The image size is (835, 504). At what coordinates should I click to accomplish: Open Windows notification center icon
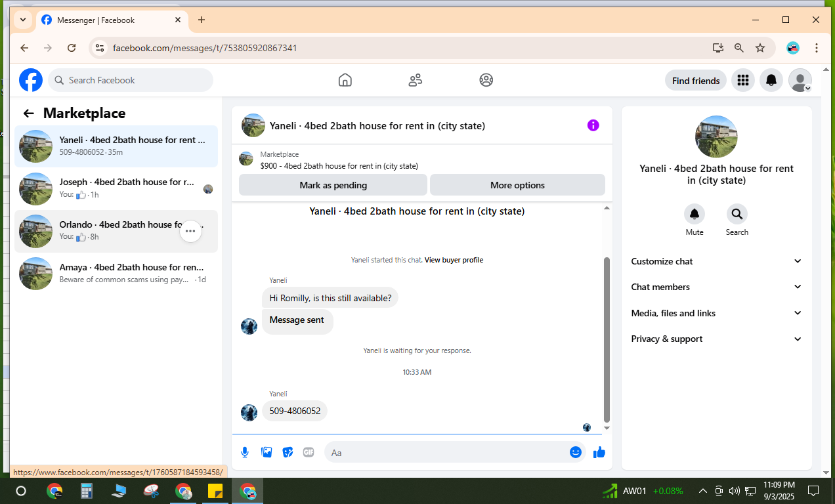pyautogui.click(x=813, y=491)
